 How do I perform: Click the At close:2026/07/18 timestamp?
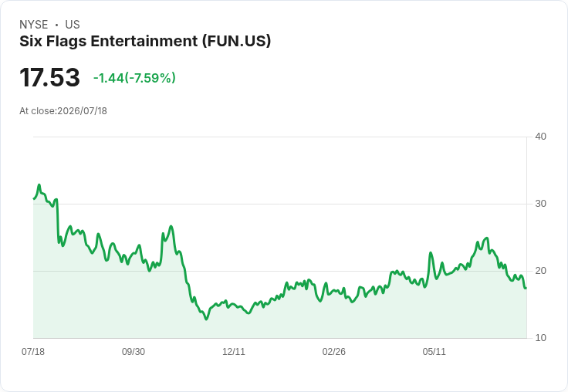coord(63,111)
